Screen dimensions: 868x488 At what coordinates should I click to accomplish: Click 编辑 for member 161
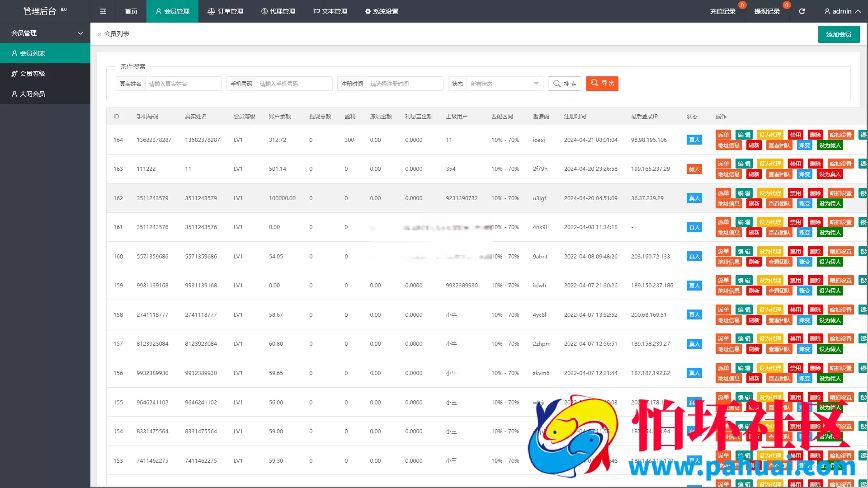click(744, 222)
